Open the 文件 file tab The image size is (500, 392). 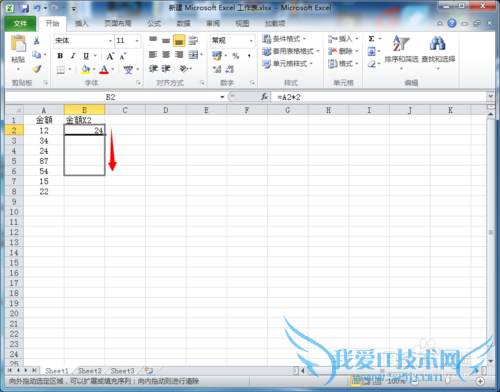coord(20,24)
